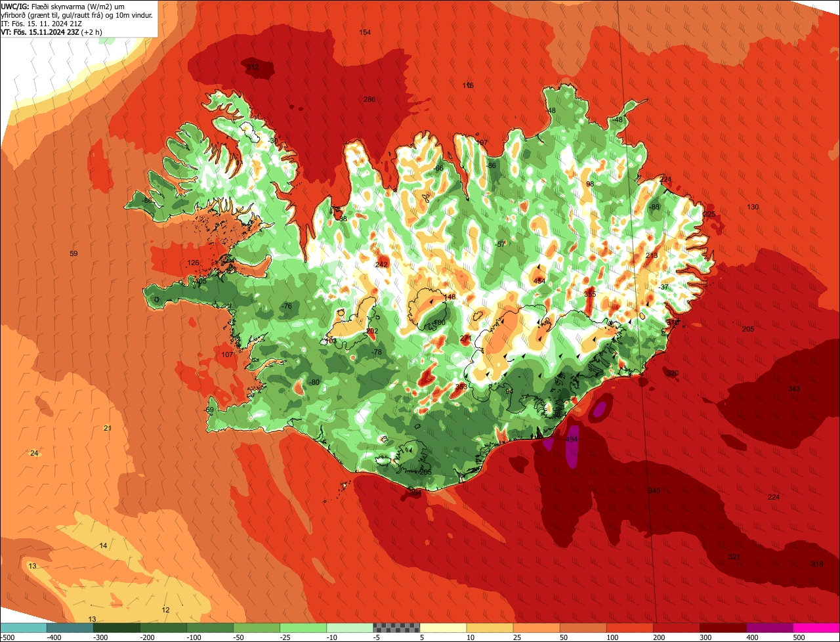
Task: Select the dark red swatch between 300 and 400
Action: [x=723, y=628]
